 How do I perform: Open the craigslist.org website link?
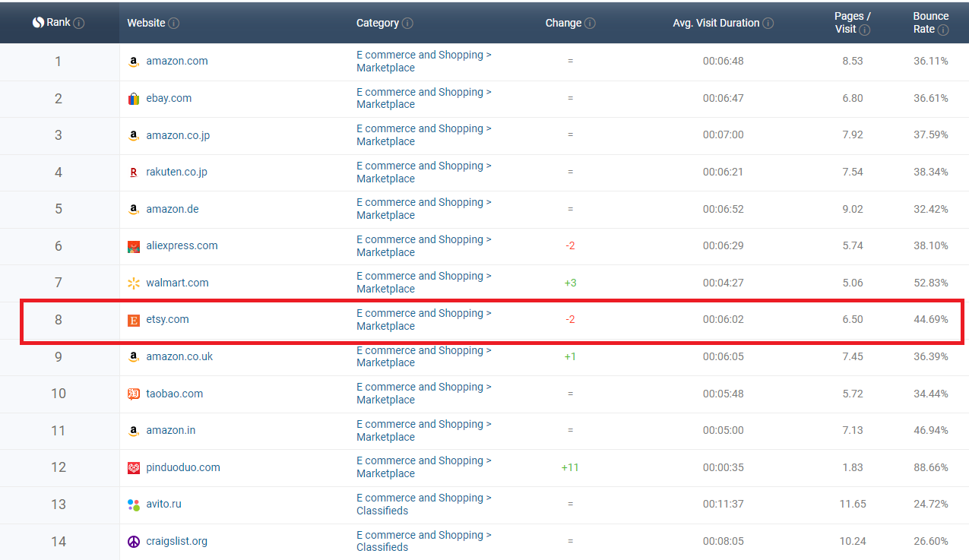(176, 541)
